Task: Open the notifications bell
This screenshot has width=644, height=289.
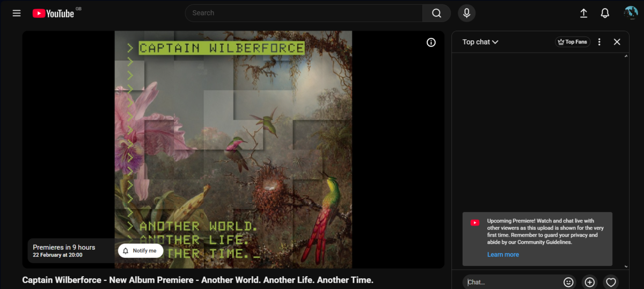Action: pyautogui.click(x=605, y=13)
